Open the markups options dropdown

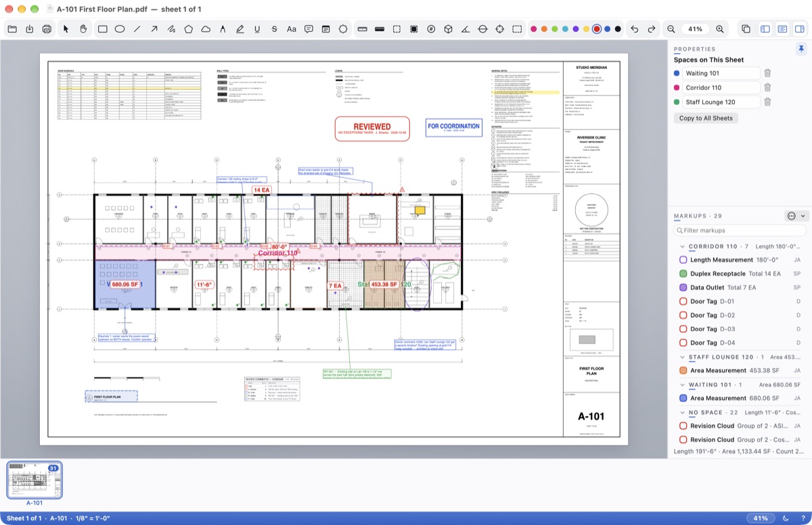pyautogui.click(x=796, y=216)
